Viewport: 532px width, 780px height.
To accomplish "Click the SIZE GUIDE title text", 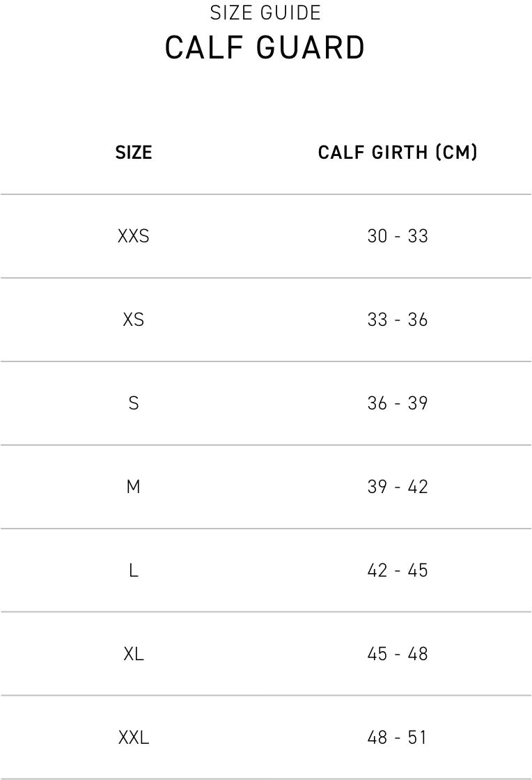I will click(x=265, y=13).
